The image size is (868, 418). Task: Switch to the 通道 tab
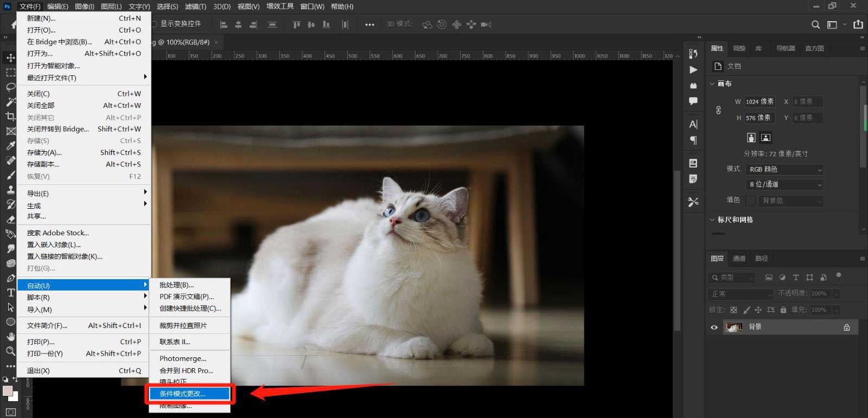click(x=739, y=259)
